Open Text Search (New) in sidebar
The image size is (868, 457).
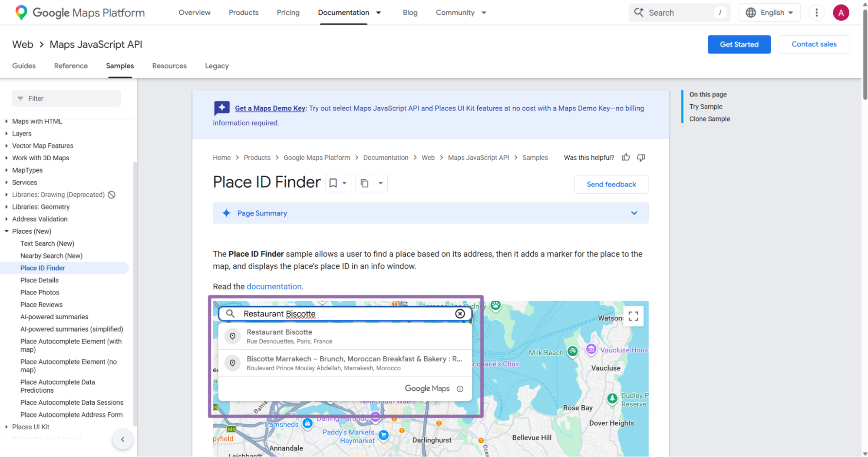(x=47, y=243)
